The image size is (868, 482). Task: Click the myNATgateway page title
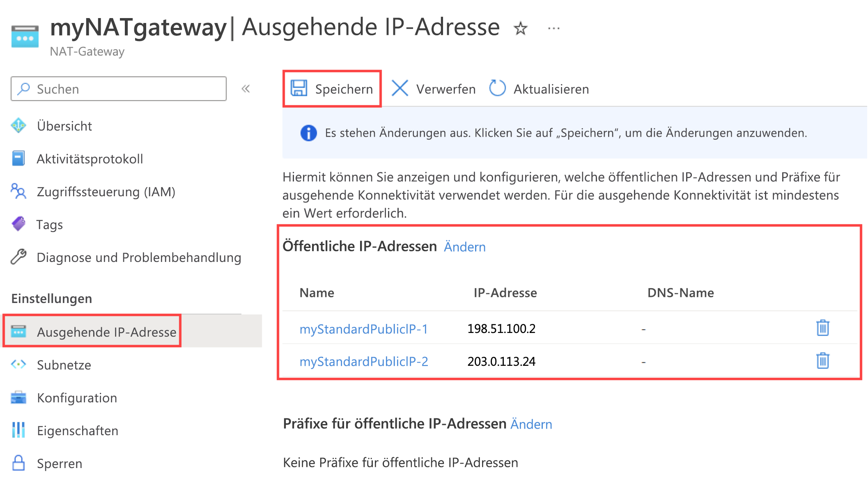(138, 28)
